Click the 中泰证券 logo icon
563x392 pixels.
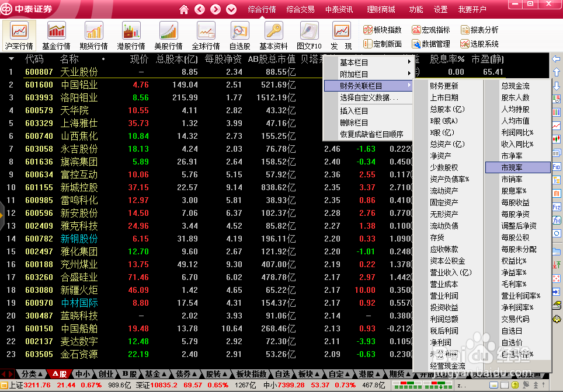[6, 9]
